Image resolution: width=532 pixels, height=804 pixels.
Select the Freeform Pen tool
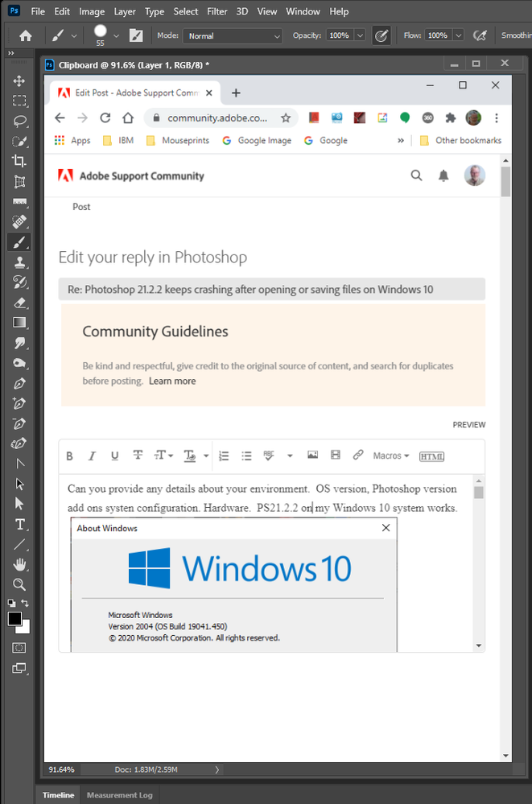(x=19, y=443)
